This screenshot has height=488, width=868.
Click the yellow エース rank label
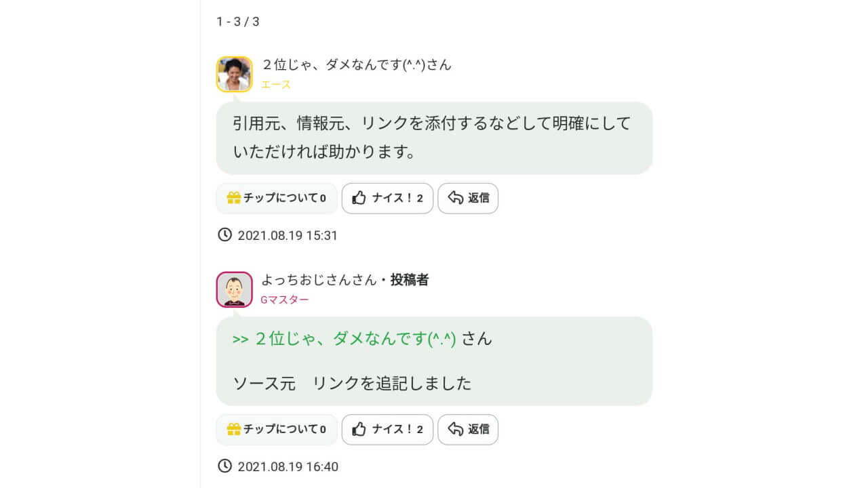(x=276, y=85)
